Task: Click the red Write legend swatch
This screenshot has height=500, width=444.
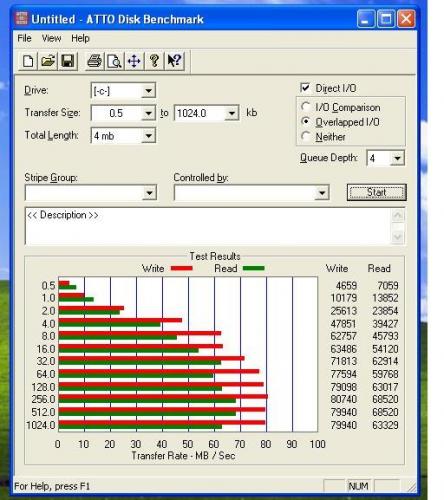Action: pyautogui.click(x=182, y=268)
